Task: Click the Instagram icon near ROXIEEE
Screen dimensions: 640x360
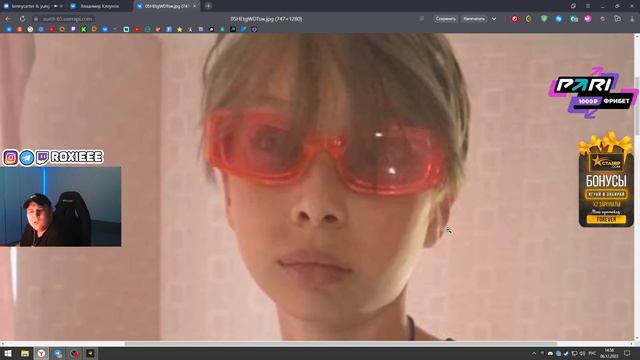Action: 11,158
